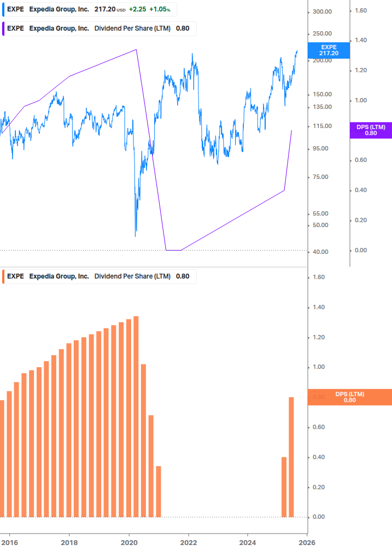Click the blue color bar beside EXPE price legend
This screenshot has height=550, width=392.
(3, 9)
